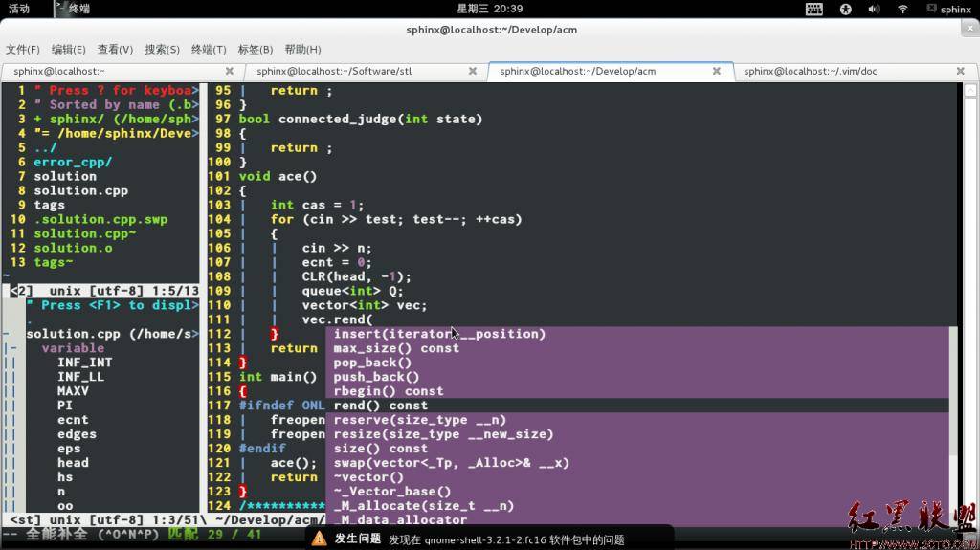Choose insert(iterator __position) completion
This screenshot has width=980, height=550.
pos(637,334)
